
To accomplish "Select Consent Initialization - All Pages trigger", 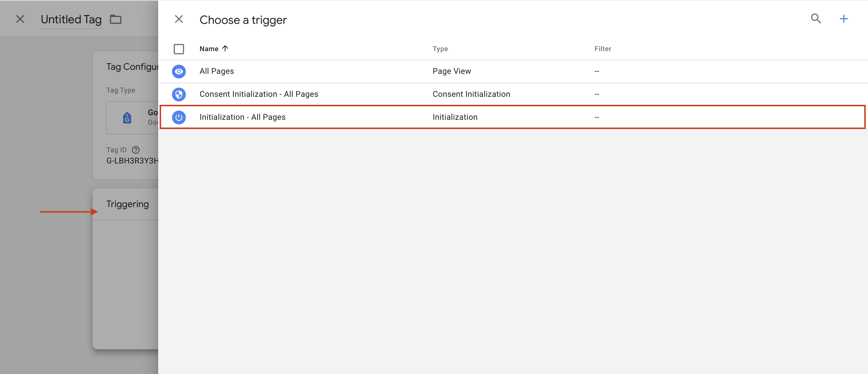I will pos(259,94).
